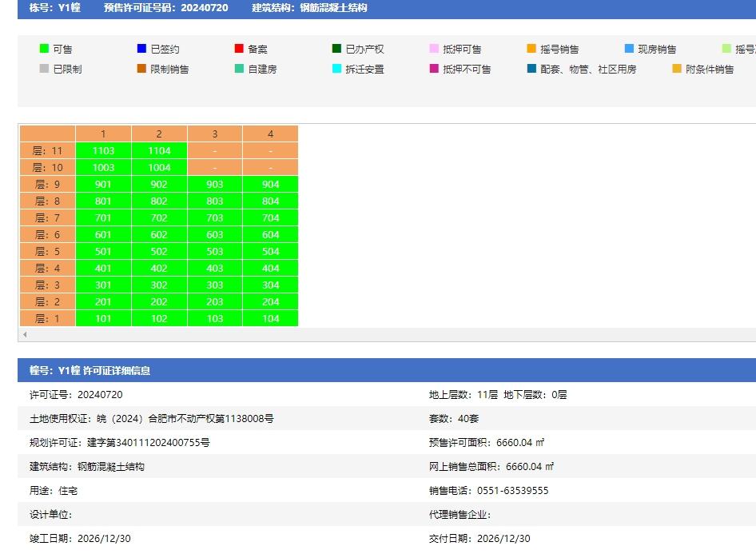Click the 层: 10 row header

[47, 167]
